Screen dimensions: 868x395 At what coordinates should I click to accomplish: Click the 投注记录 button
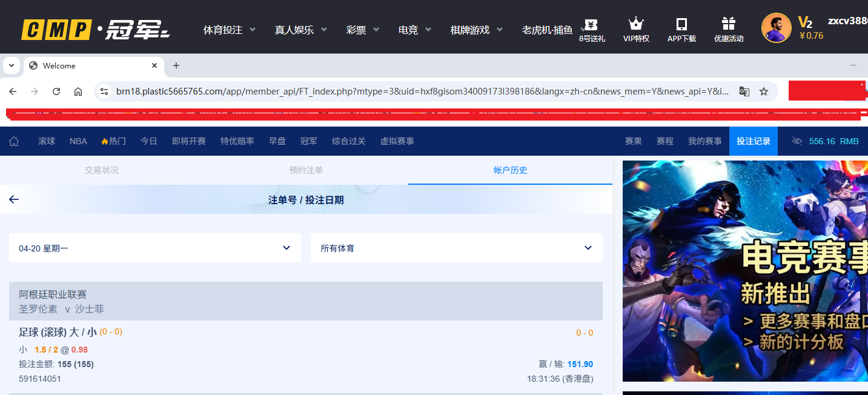[x=754, y=141]
